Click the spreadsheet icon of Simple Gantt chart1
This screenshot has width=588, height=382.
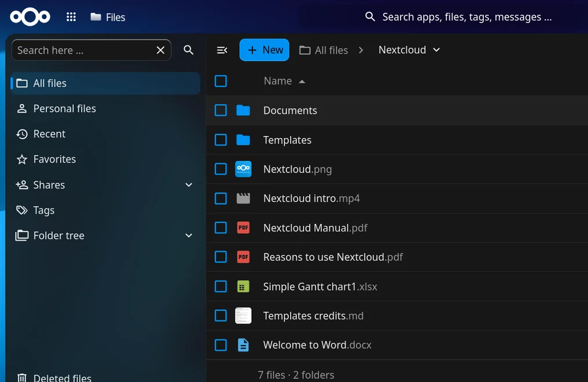(x=244, y=286)
